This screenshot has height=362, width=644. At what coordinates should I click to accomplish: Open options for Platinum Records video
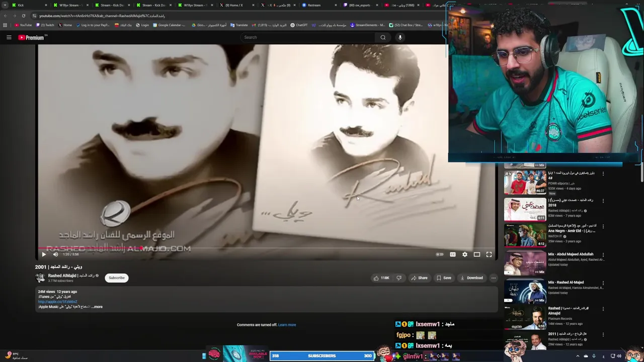[603, 309]
